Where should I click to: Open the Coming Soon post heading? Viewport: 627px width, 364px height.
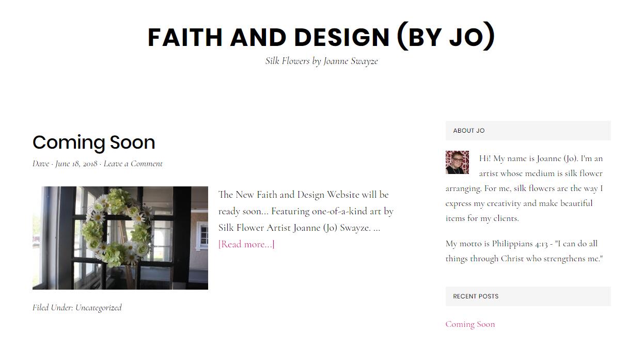click(93, 143)
